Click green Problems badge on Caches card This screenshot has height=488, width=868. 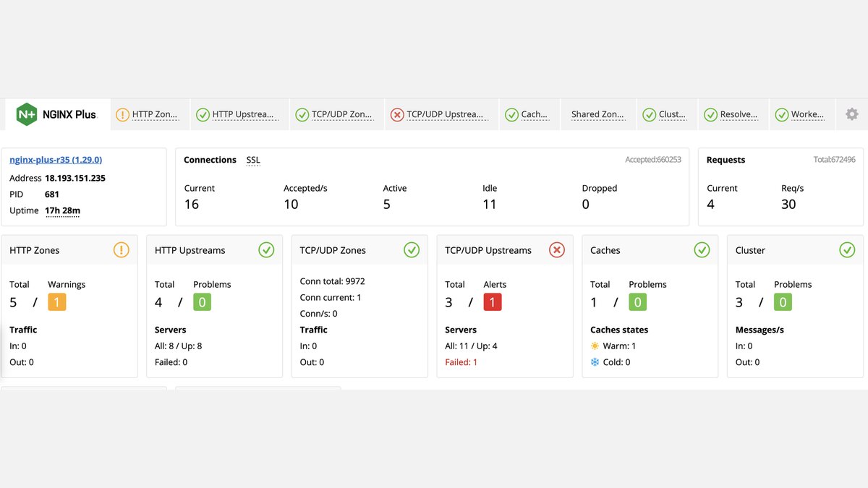(x=638, y=302)
